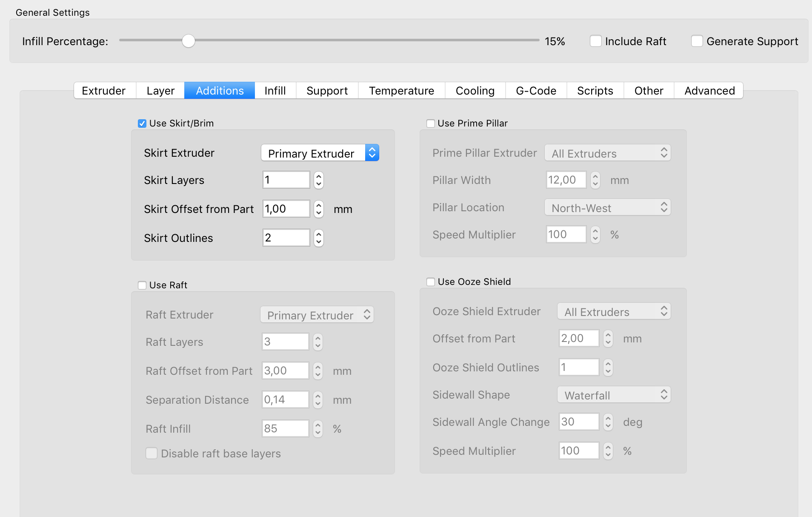The image size is (812, 517).
Task: Enable the Use Raft checkbox
Action: coord(142,285)
